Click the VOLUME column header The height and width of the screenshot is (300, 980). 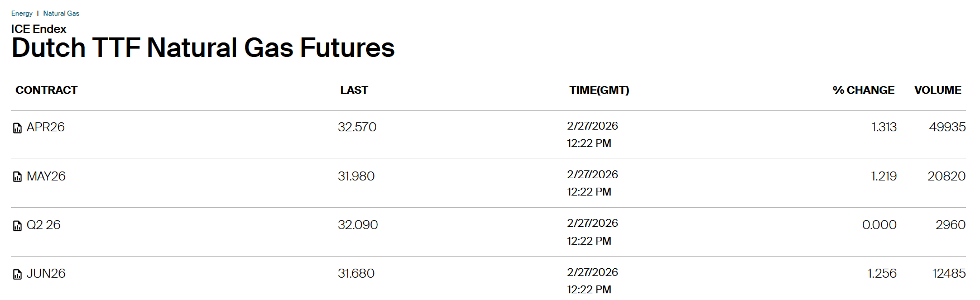point(938,90)
